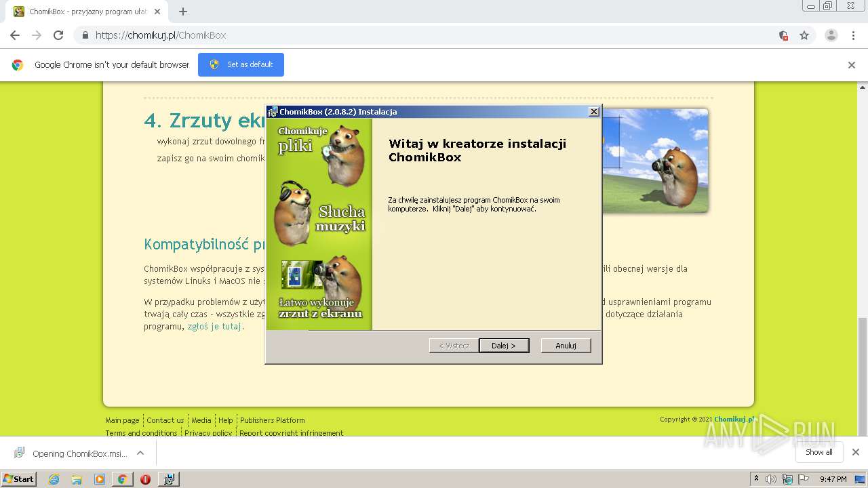Switch to Chrome taskbar icon
Viewport: 868px width, 488px height.
[x=122, y=479]
